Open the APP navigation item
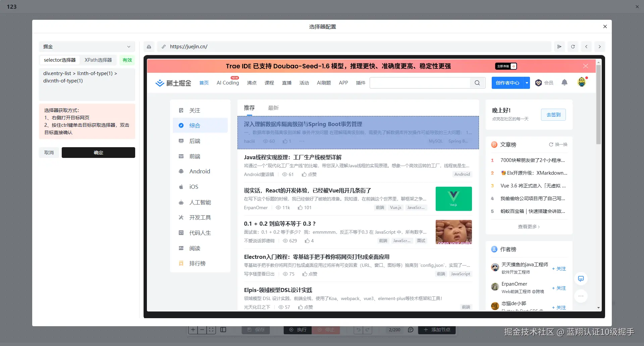The width and height of the screenshot is (644, 346). (343, 83)
